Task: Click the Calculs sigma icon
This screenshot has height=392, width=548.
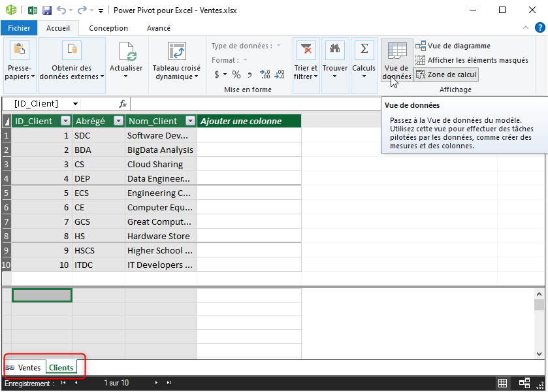Action: 364,50
